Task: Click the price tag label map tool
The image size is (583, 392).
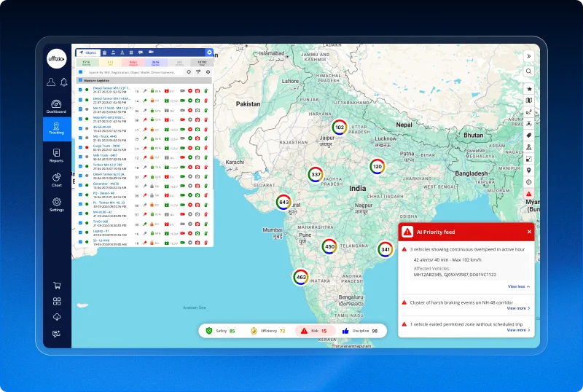Action: click(529, 136)
